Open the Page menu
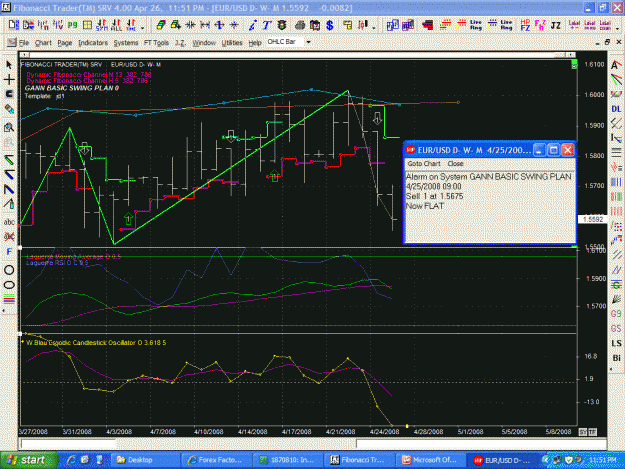Viewport: 625px width, 469px height. tap(65, 43)
